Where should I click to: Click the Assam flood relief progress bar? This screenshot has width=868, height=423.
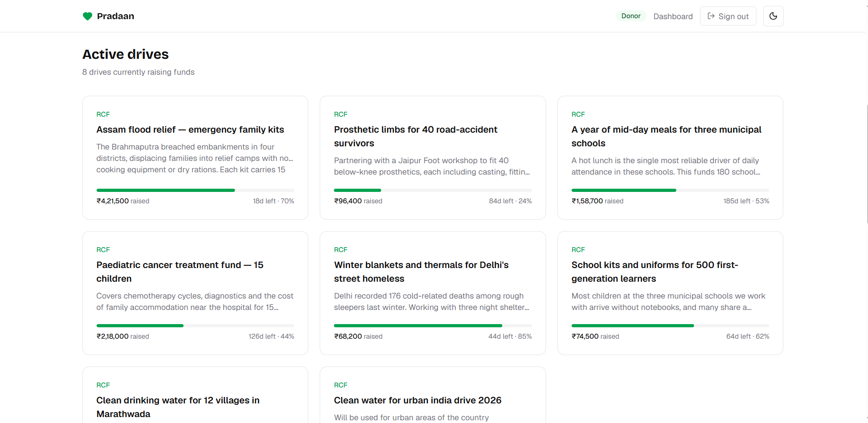(x=195, y=190)
